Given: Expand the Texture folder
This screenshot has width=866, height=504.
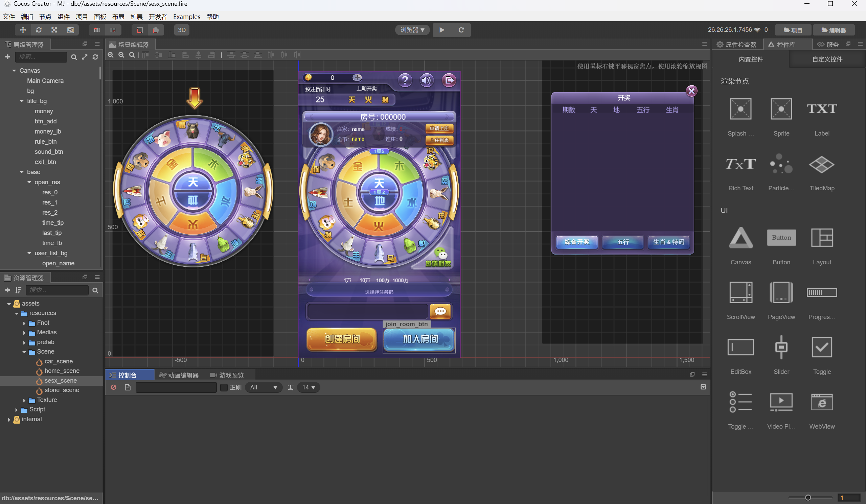Looking at the screenshot, I should pyautogui.click(x=24, y=400).
